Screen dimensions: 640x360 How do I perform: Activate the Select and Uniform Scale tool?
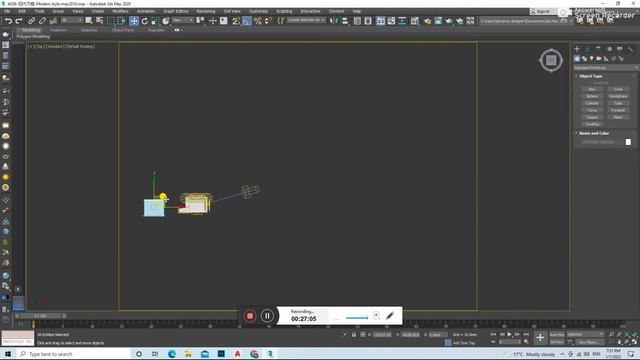[155, 21]
